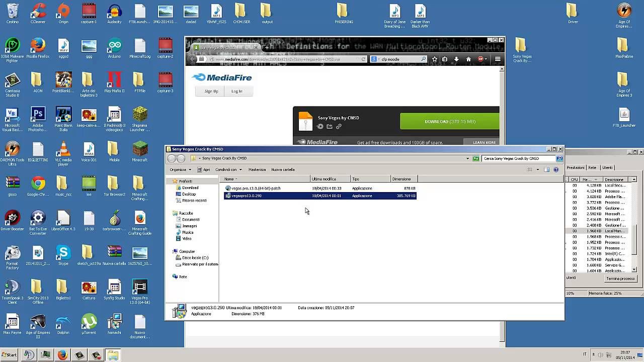The image size is (644, 362).
Task: Select Download in the Preferiti list
Action: coord(190,188)
